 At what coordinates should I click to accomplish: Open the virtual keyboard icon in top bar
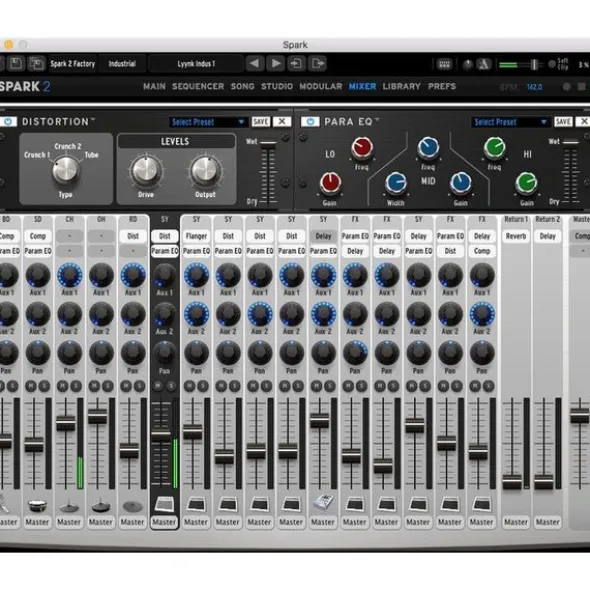pyautogui.click(x=444, y=64)
